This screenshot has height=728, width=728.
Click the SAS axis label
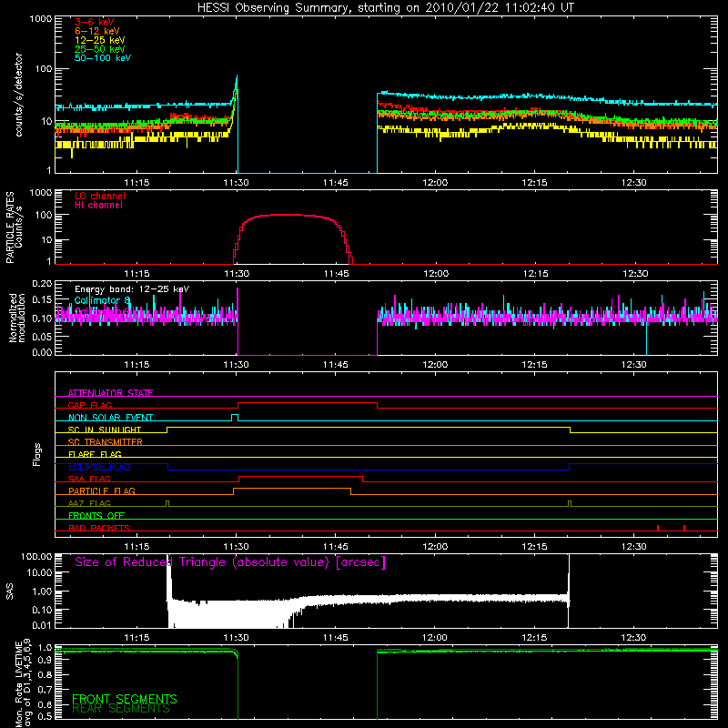10,591
